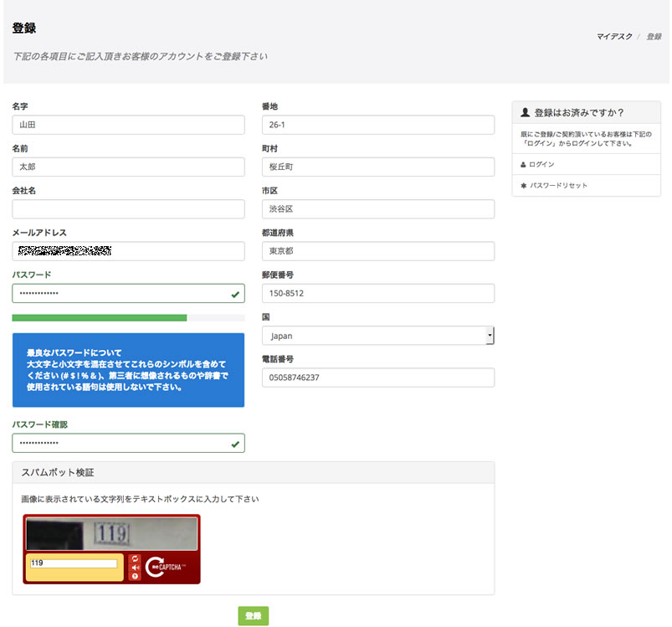
Task: Click the reCAPTCHA logo
Action: pos(165,568)
